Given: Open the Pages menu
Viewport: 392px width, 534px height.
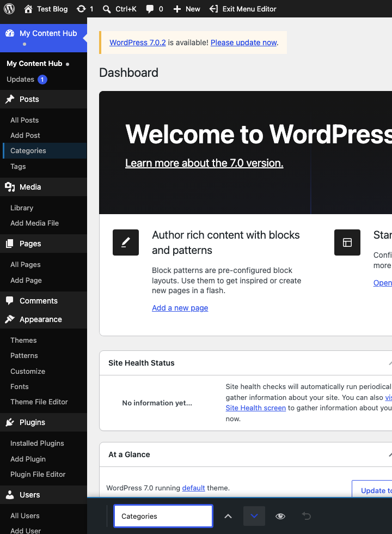Looking at the screenshot, I should (44, 244).
